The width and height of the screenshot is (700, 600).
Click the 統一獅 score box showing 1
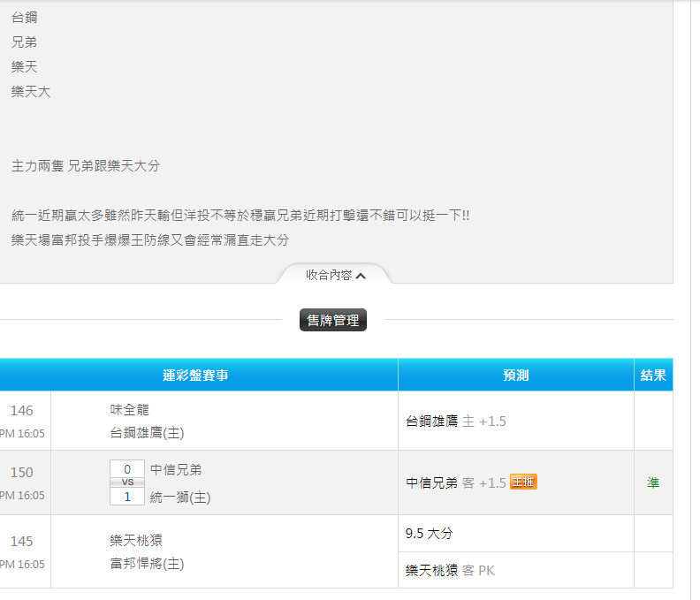(127, 497)
